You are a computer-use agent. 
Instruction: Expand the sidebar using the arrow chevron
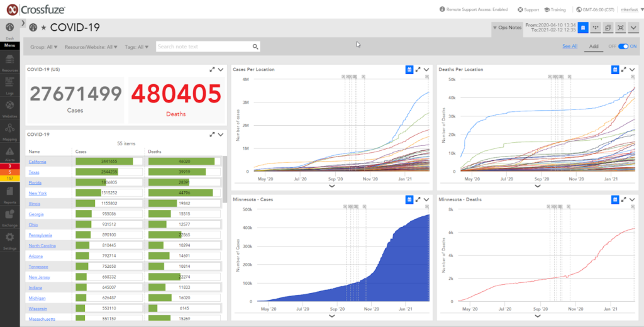click(23, 23)
